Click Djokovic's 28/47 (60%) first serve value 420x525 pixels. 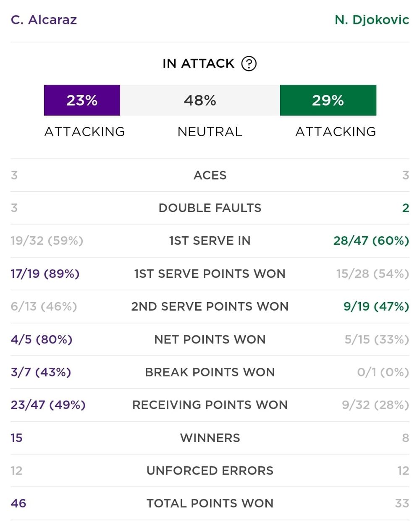click(x=371, y=241)
